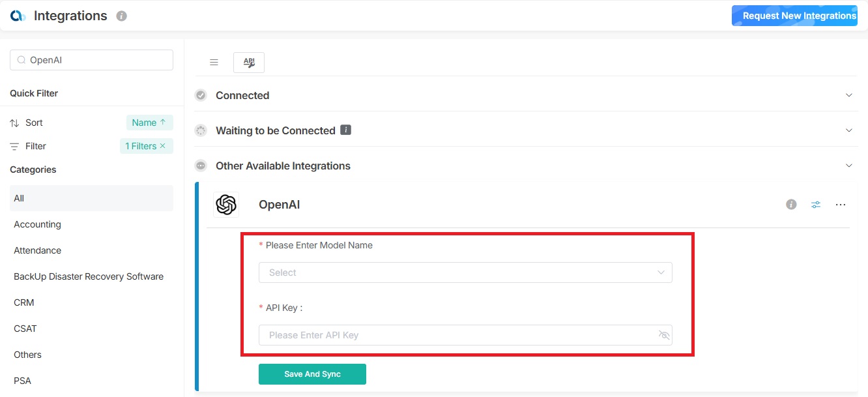Select the Accounting category

click(x=38, y=224)
